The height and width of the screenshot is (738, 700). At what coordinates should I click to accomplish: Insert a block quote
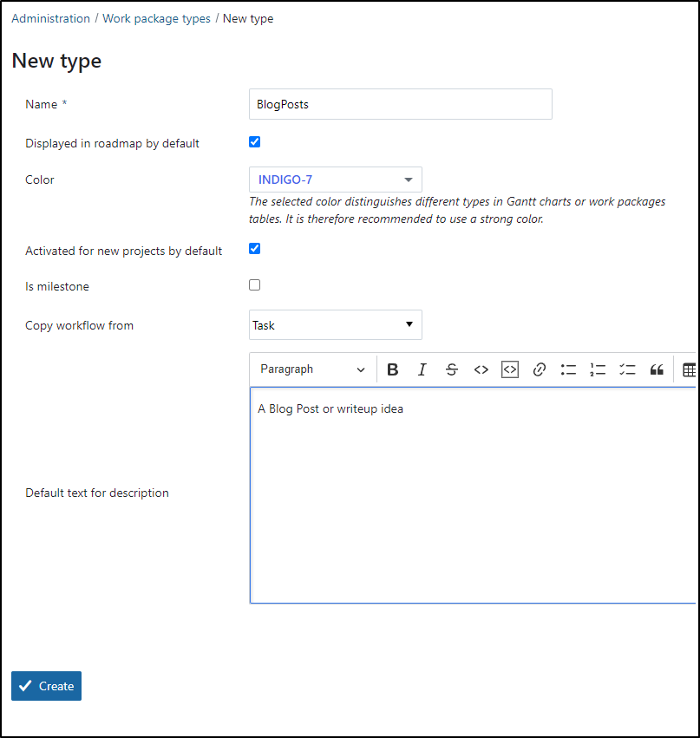pos(657,369)
